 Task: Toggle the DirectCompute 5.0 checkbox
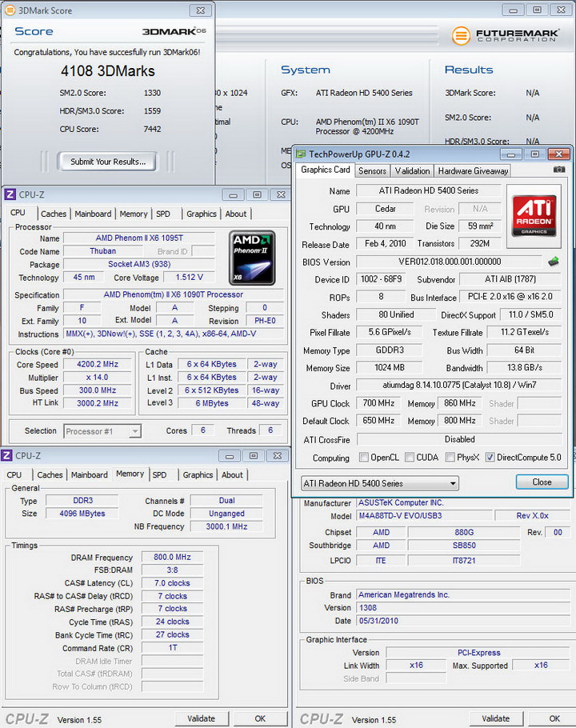pyautogui.click(x=490, y=458)
